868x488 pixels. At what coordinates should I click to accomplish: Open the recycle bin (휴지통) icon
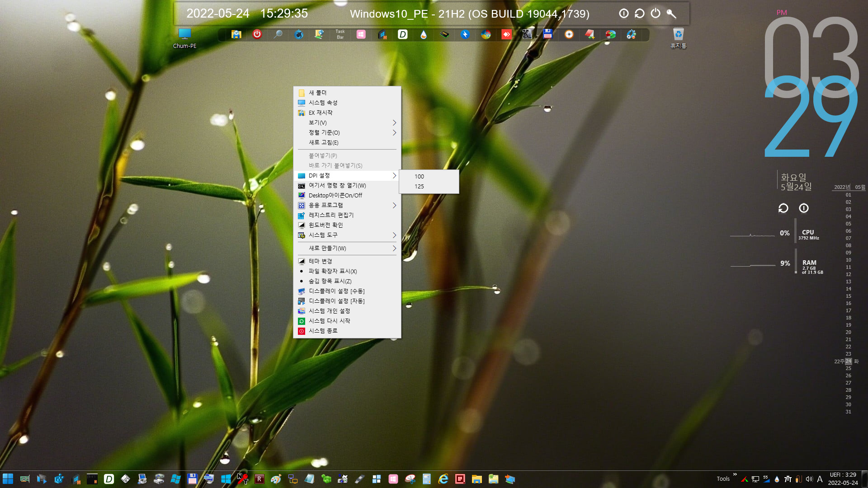[x=678, y=38]
